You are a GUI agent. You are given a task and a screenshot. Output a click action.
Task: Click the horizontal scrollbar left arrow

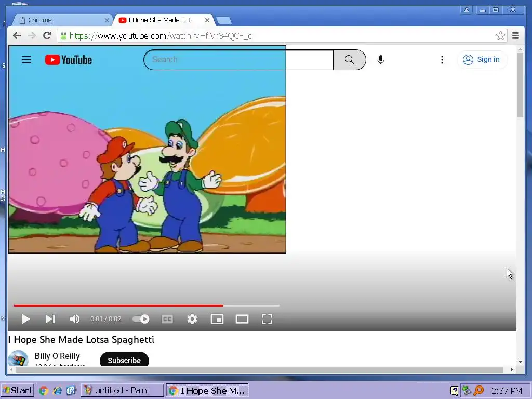point(11,369)
